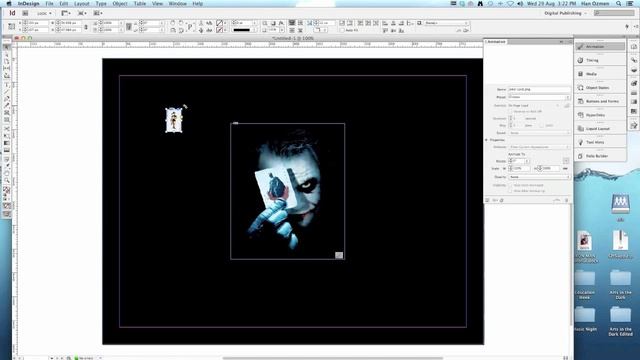Click the Name field in Animation panel

click(539, 89)
